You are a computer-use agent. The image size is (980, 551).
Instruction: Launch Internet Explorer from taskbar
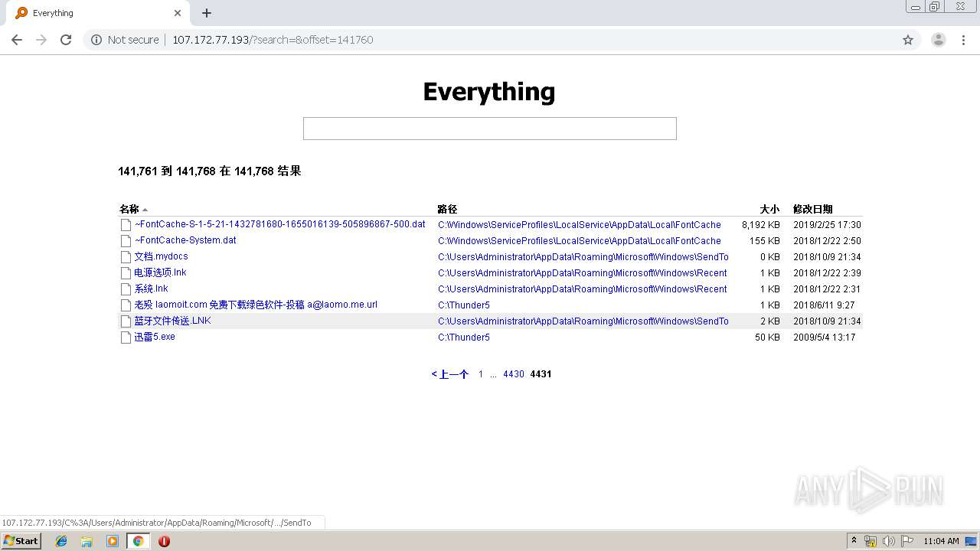coord(61,541)
